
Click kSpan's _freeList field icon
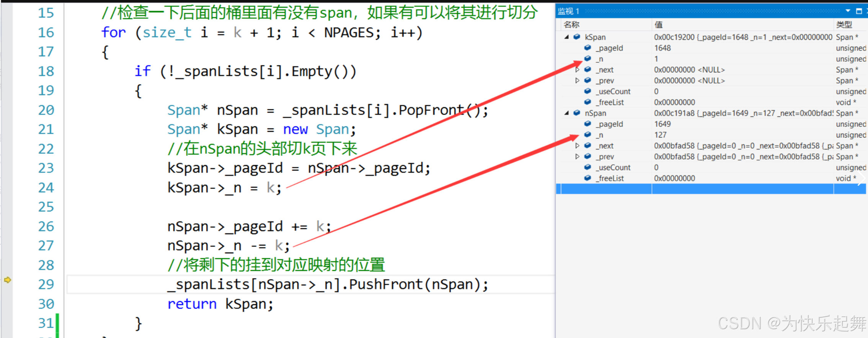tap(587, 102)
